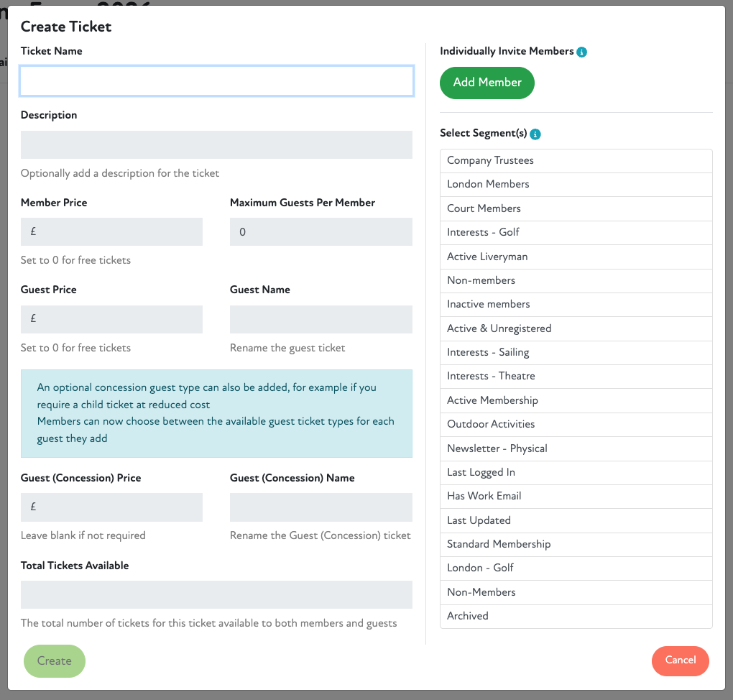This screenshot has width=733, height=700.
Task: Select the Newsletter - Physical segment
Action: click(576, 448)
